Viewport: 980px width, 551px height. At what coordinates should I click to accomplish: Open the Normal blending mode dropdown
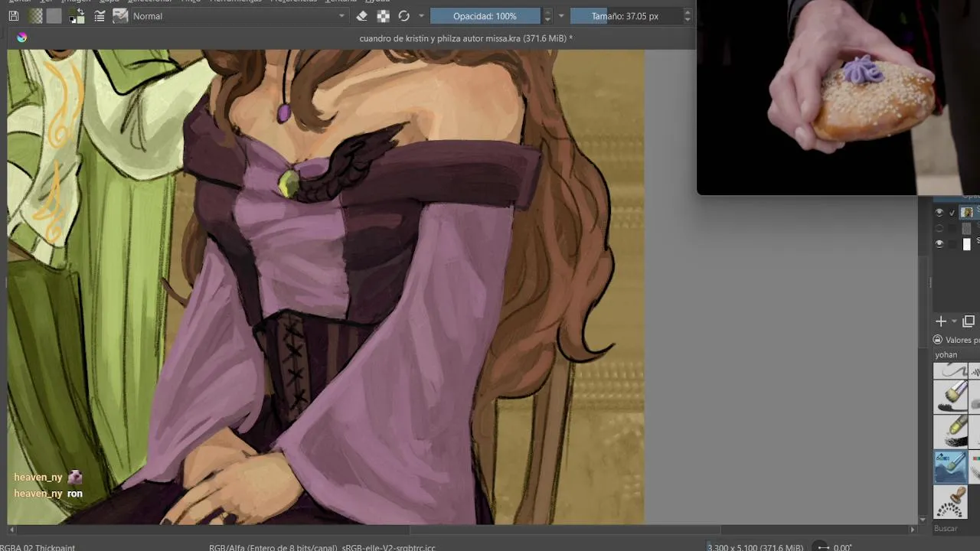coord(239,15)
